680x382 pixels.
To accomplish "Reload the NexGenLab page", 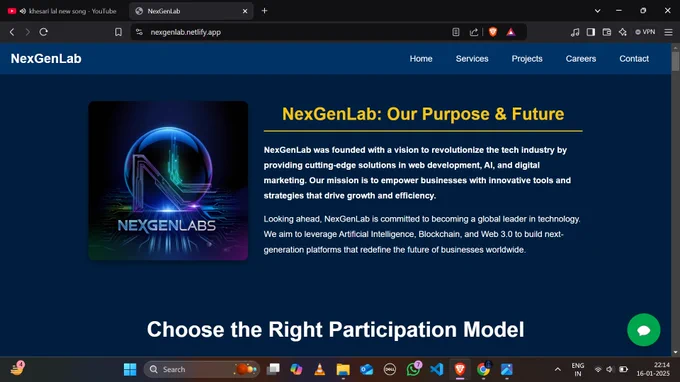I will point(43,32).
